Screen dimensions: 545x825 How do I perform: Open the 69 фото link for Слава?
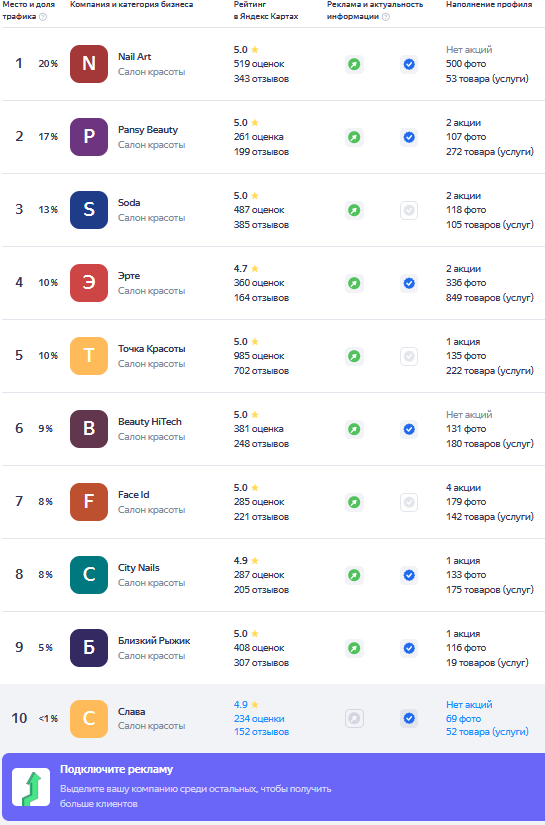[x=463, y=719]
